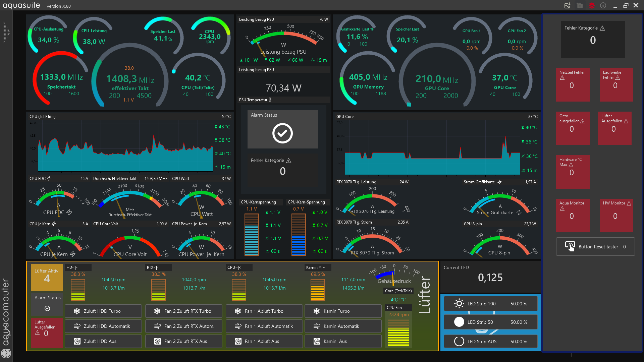The height and width of the screenshot is (362, 644).
Task: Click the add screenshot camera icon
Action: click(x=580, y=5)
